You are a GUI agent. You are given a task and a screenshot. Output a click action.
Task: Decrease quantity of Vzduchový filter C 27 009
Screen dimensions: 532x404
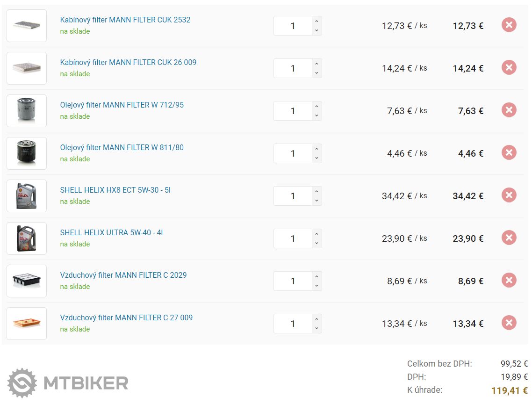[x=316, y=328]
